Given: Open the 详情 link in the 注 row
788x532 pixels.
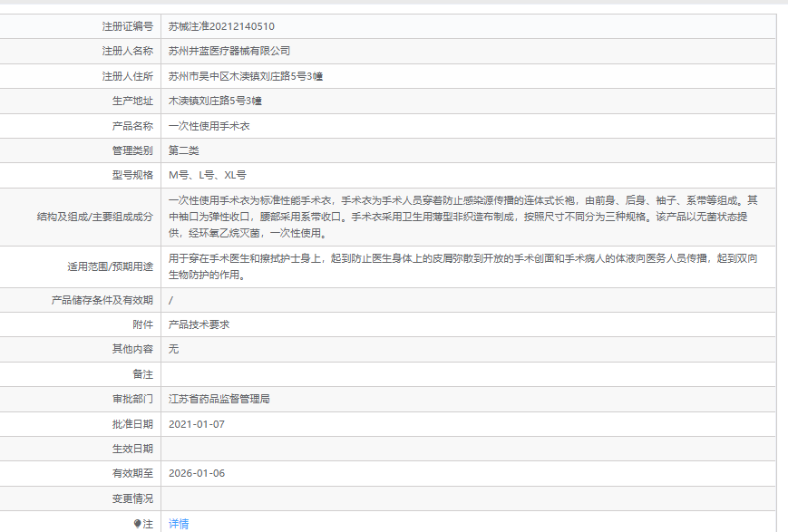Looking at the screenshot, I should [x=179, y=524].
